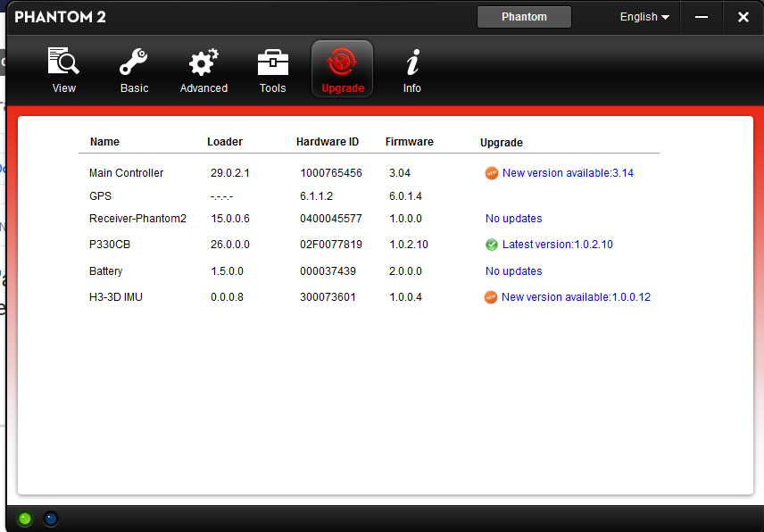Viewport: 764px width, 532px height.
Task: Click the 'Name' column header
Action: point(104,142)
